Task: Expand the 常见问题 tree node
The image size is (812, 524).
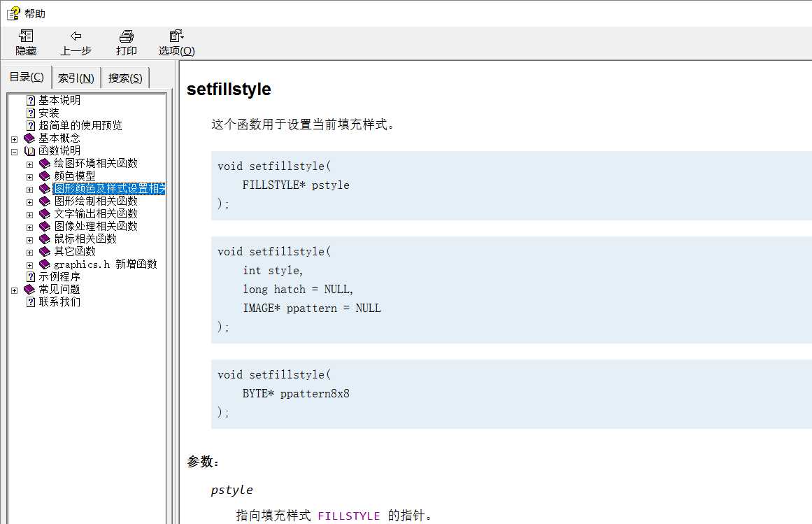Action: (x=14, y=290)
